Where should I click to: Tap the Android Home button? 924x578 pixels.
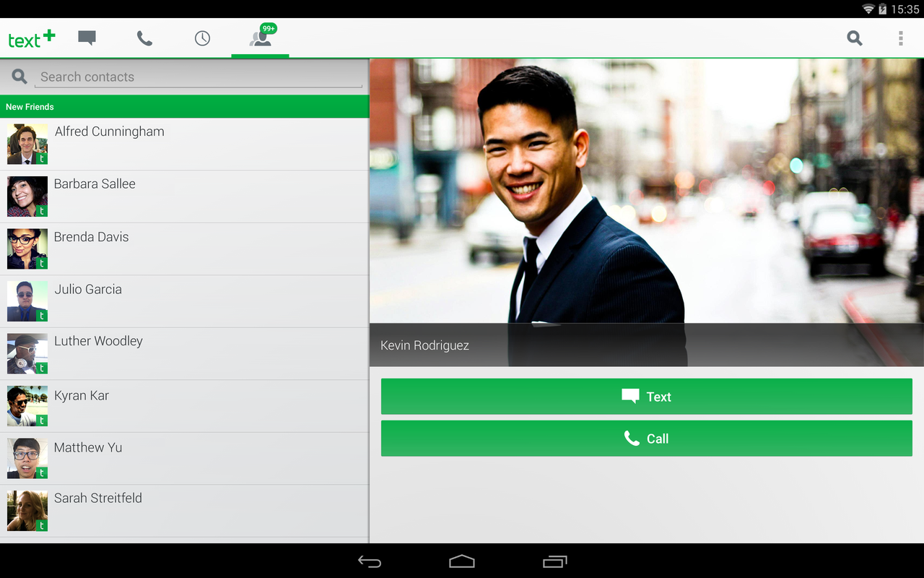pos(462,561)
